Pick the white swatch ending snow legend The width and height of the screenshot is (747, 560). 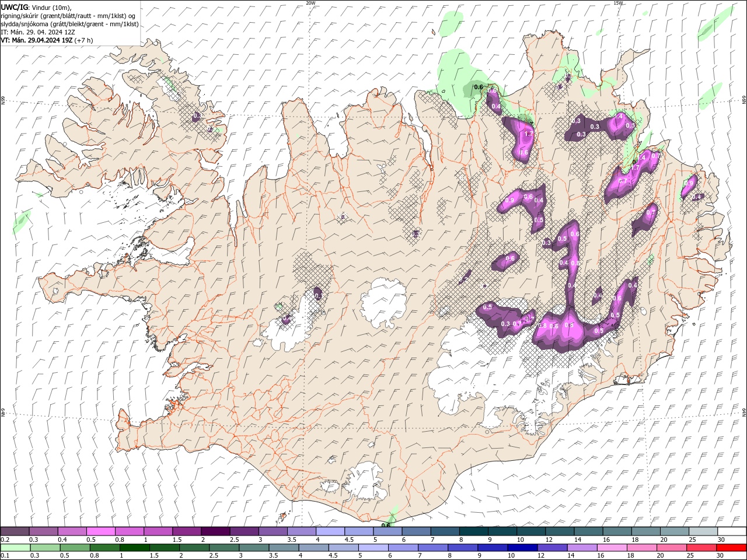732,531
